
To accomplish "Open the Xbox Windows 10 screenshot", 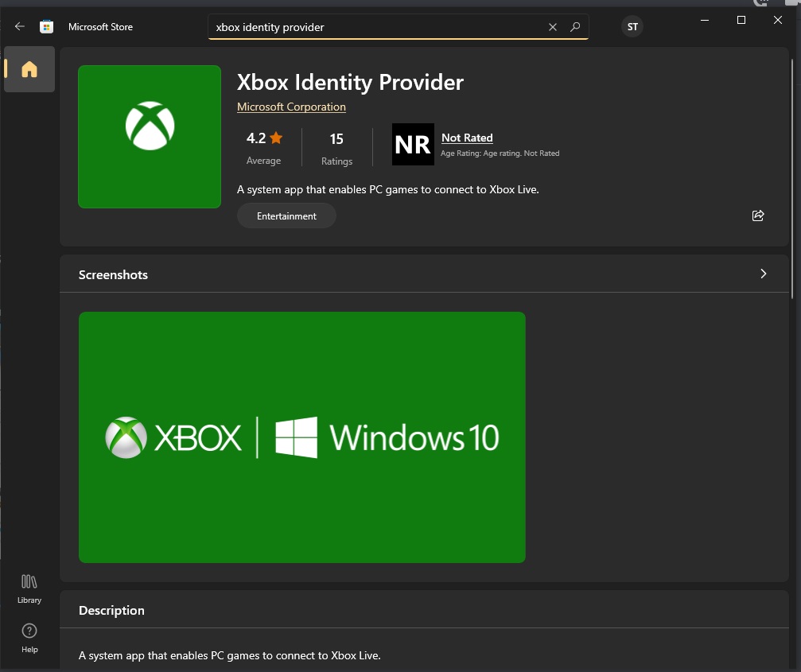I will click(302, 437).
